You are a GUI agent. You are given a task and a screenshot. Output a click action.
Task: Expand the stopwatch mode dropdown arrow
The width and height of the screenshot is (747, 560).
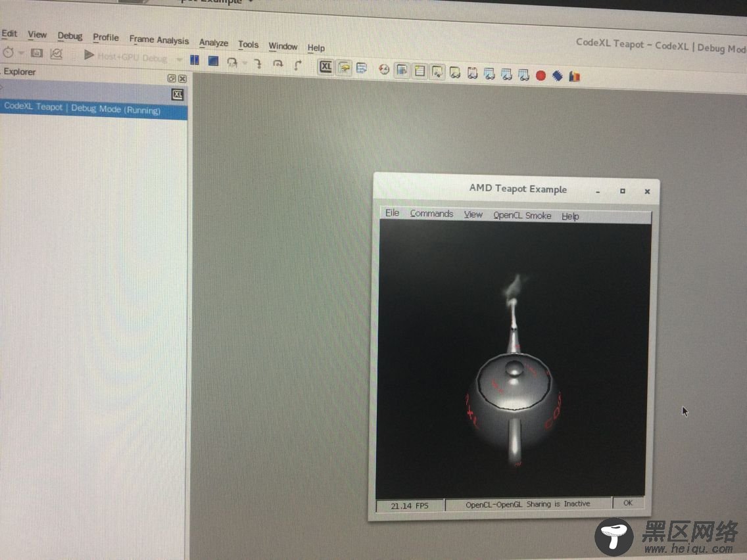(x=21, y=53)
